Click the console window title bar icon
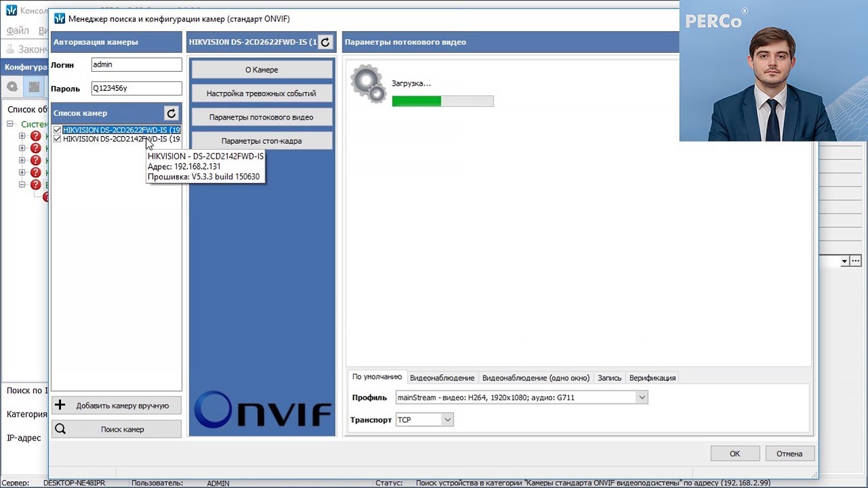The width and height of the screenshot is (868, 488). tap(11, 10)
